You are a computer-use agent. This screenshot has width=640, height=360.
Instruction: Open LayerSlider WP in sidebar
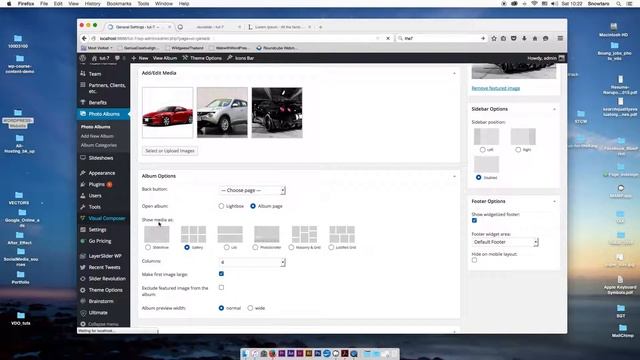click(x=105, y=256)
